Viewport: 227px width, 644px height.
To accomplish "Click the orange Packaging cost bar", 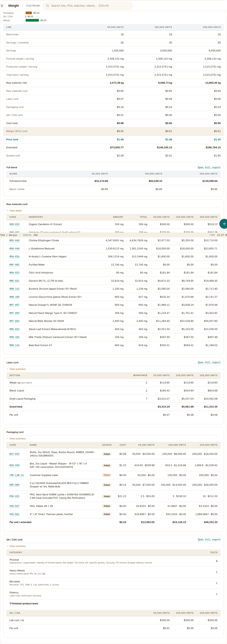I will click(x=29, y=13).
